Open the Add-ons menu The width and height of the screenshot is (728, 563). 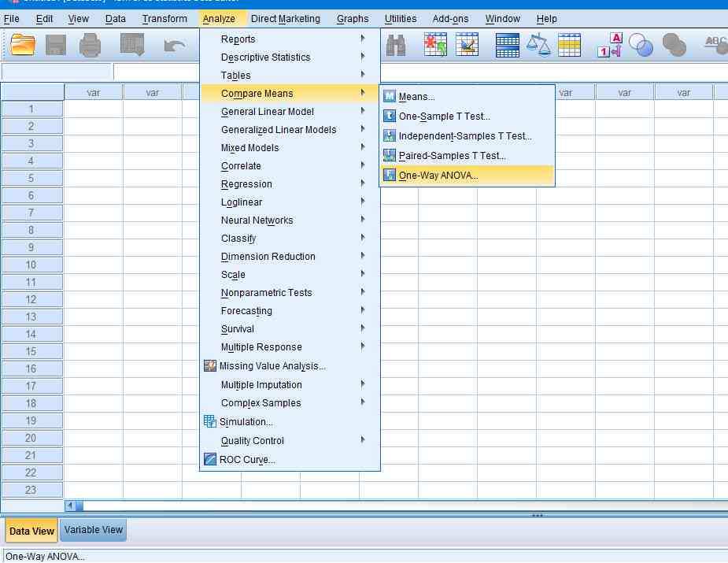click(450, 19)
